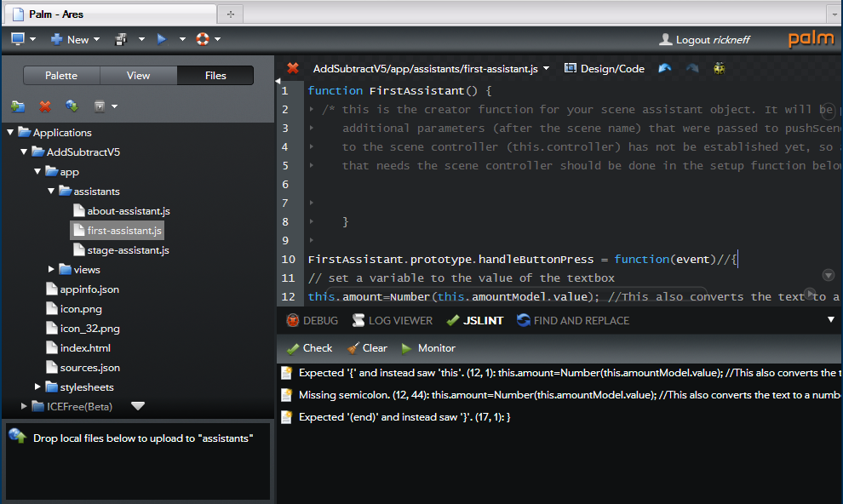Click the save-all floppy disks icon
Screen dimensions: 843x504
(x=122, y=39)
